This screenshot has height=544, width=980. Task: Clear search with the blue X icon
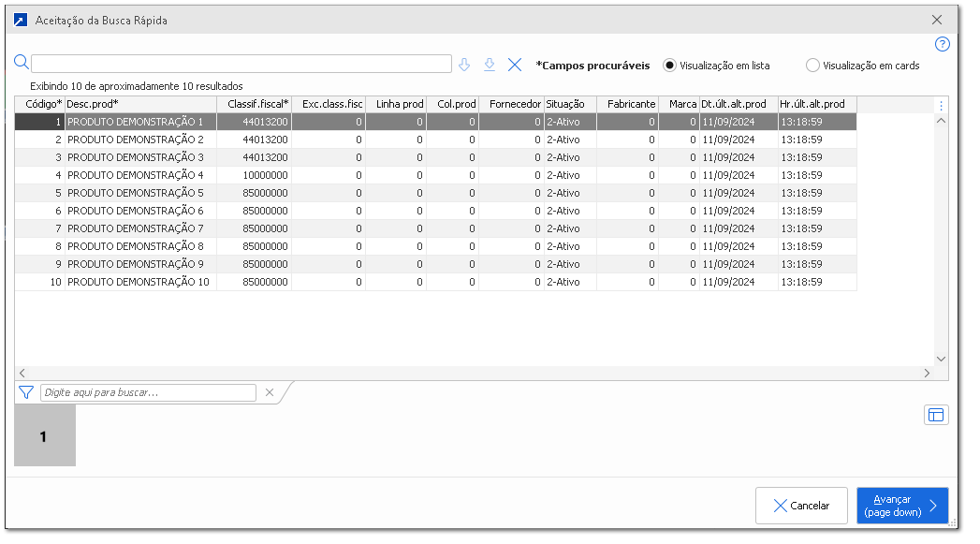click(515, 65)
